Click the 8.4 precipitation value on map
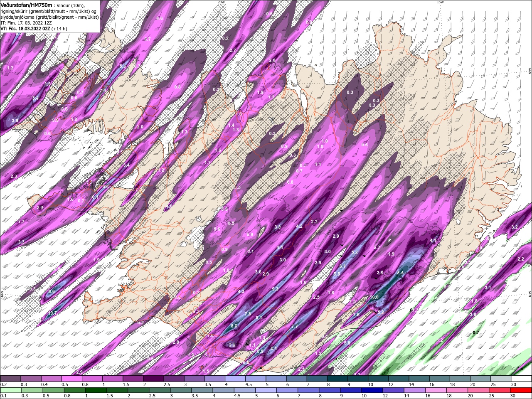 click(400, 272)
